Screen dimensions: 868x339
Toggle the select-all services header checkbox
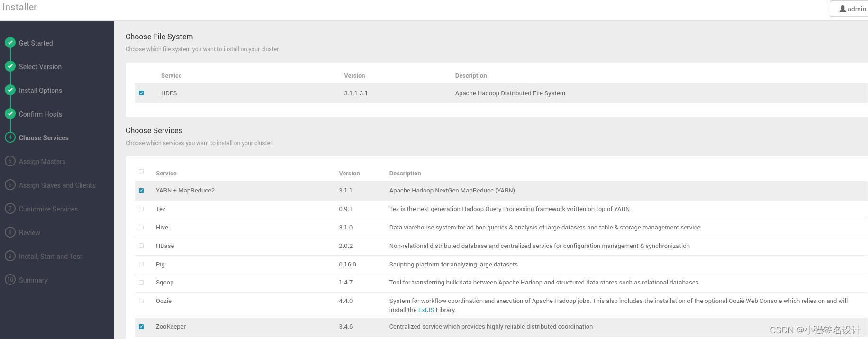(x=141, y=172)
